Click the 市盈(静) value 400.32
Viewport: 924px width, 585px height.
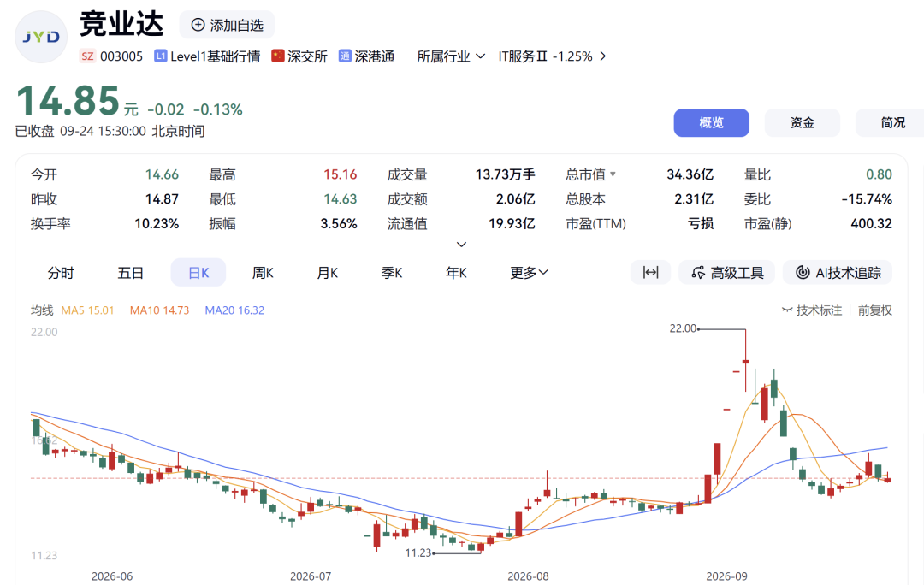click(871, 224)
